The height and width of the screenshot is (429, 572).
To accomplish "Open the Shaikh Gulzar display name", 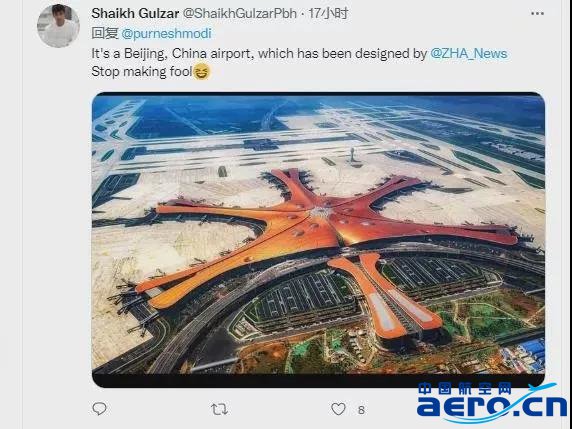I will [135, 13].
